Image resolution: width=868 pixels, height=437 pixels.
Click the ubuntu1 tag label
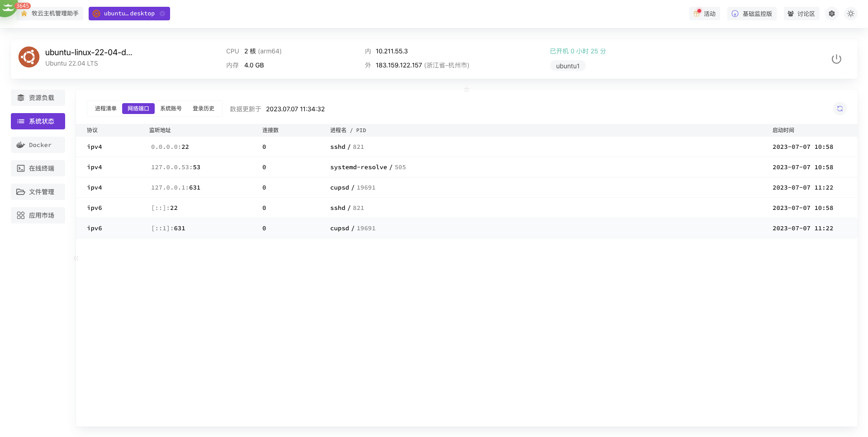click(x=568, y=66)
